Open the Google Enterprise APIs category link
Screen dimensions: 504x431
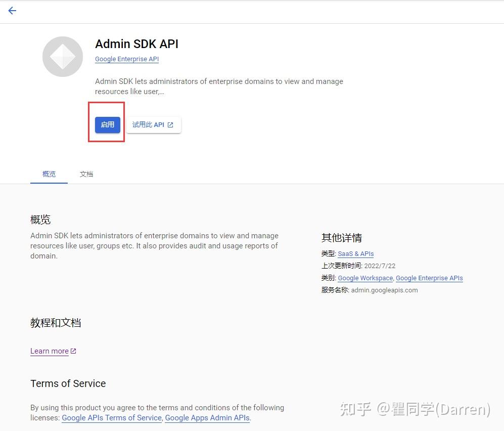(x=429, y=278)
